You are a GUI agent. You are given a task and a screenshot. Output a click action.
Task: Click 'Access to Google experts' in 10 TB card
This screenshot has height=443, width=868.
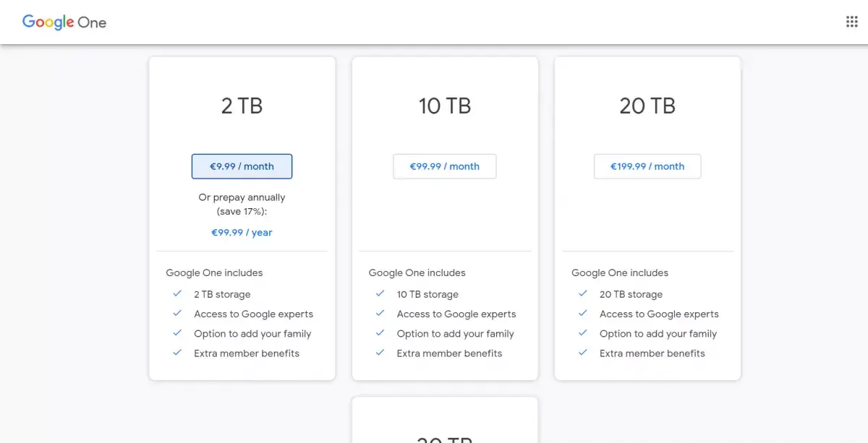tap(456, 314)
